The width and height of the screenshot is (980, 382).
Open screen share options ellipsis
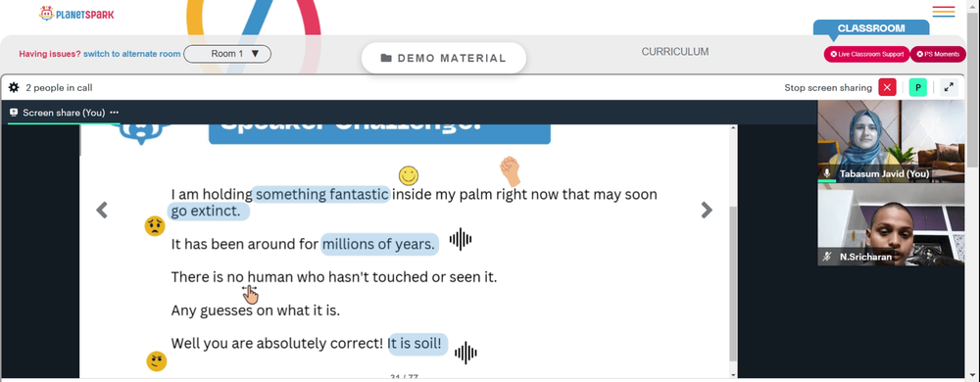coord(114,113)
